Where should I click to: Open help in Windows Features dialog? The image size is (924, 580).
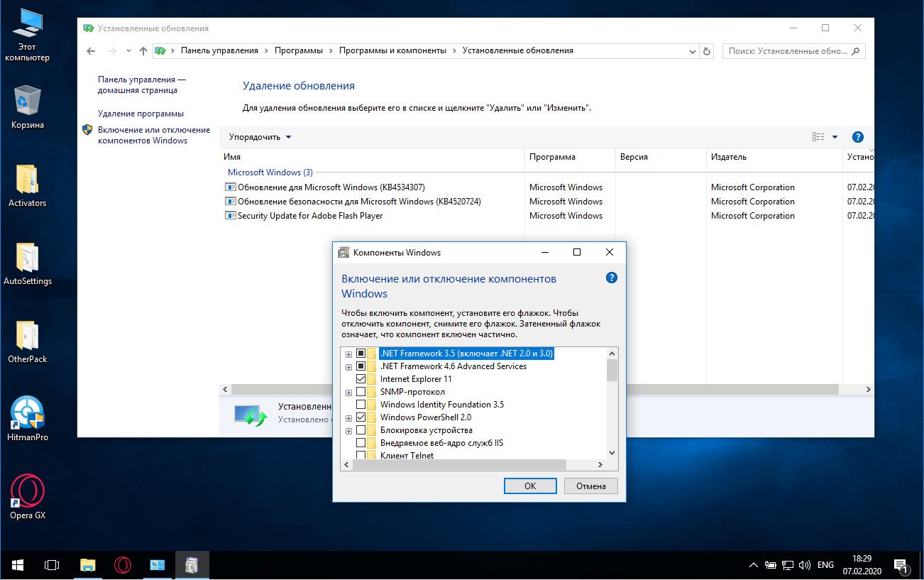[x=612, y=278]
